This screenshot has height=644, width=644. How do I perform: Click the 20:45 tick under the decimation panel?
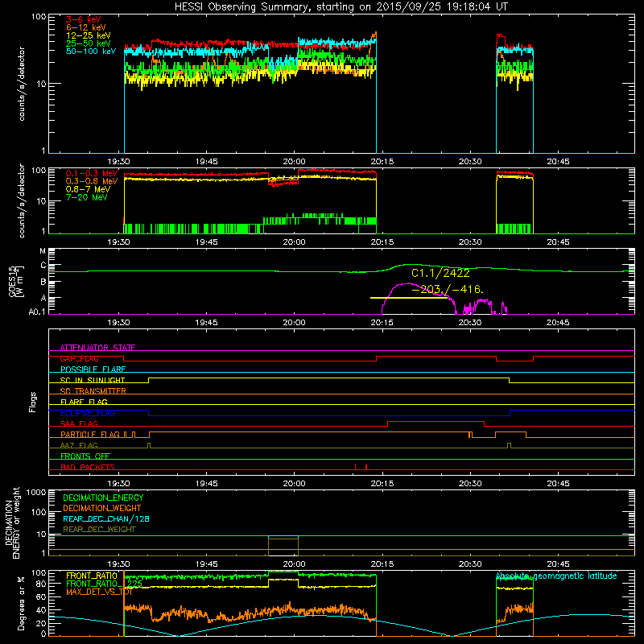(558, 564)
